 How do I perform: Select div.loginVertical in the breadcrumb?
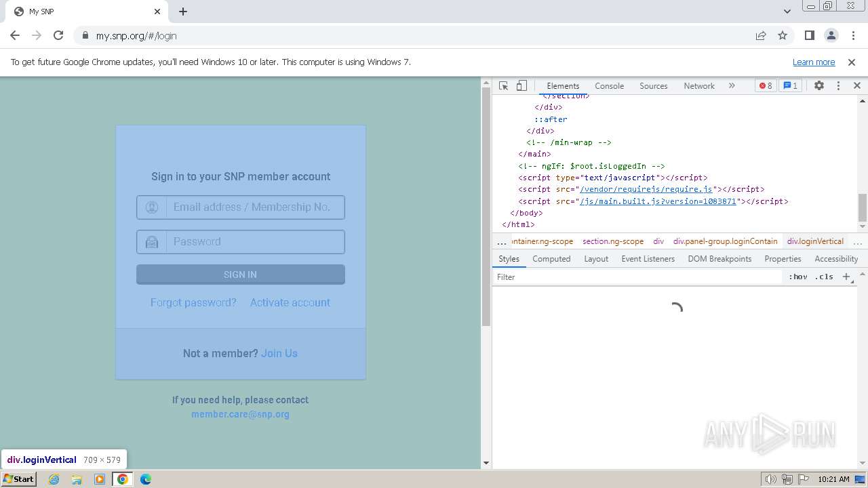coord(815,241)
